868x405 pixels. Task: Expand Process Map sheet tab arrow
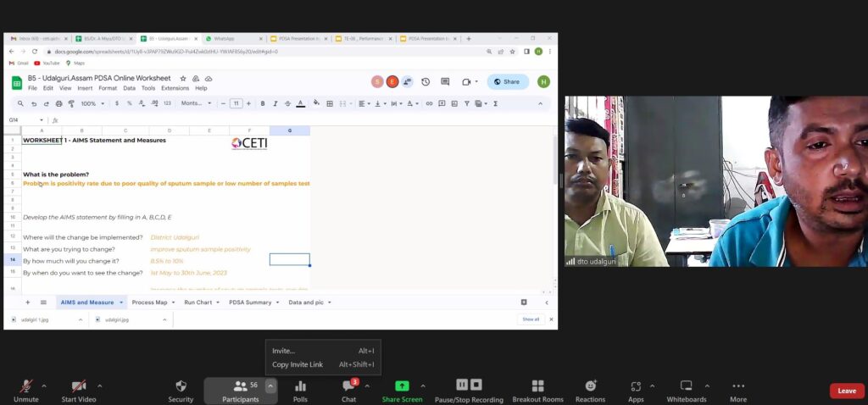[x=175, y=302]
